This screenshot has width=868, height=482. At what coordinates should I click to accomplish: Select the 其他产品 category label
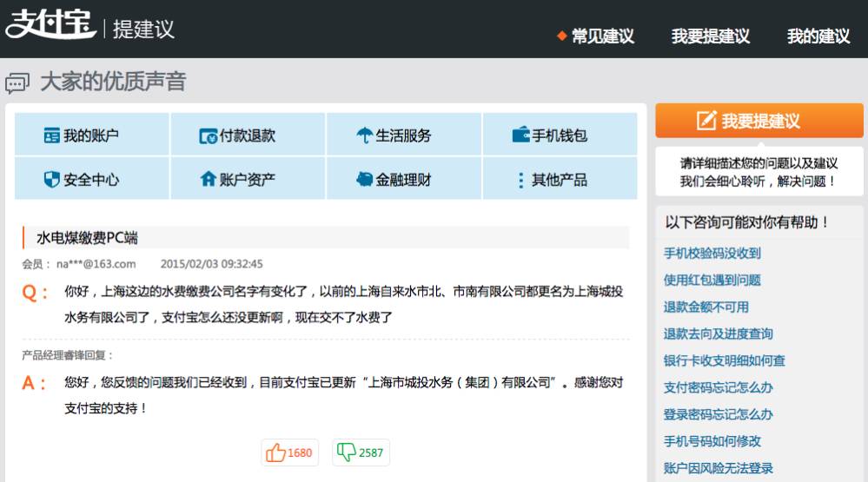click(559, 179)
